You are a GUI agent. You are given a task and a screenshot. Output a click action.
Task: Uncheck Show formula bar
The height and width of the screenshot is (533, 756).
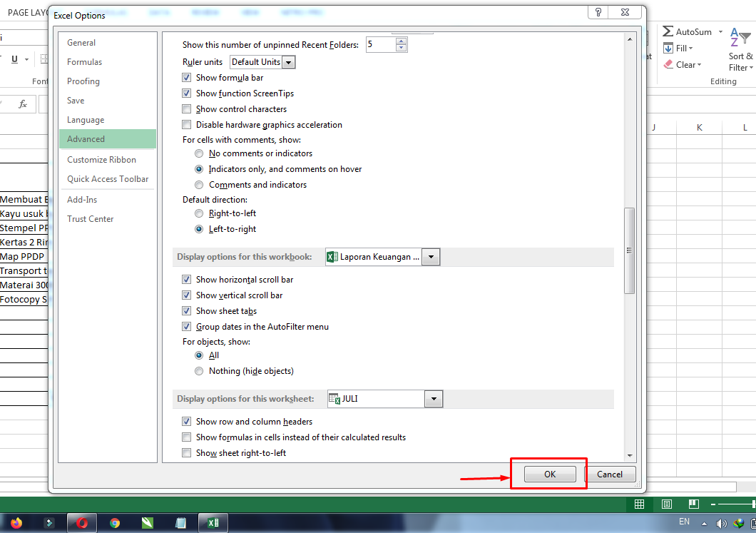coord(186,78)
